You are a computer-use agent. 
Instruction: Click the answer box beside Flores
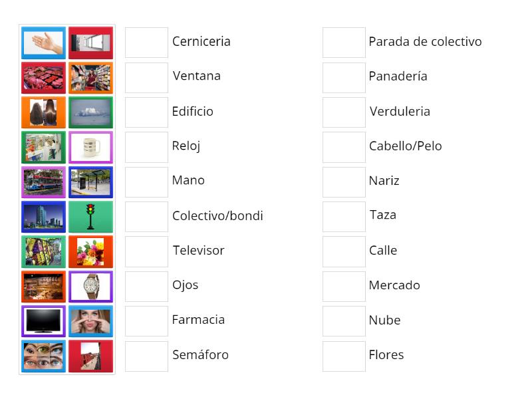[343, 355]
